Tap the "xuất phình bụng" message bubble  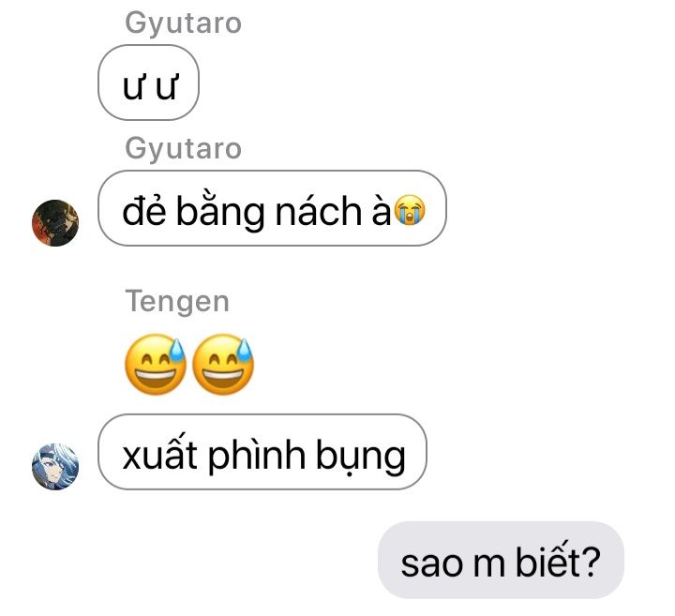[262, 452]
